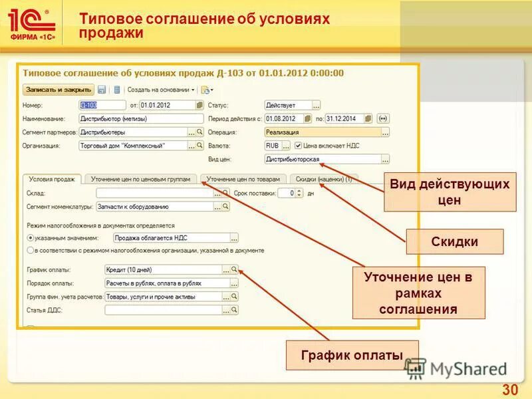Viewport: 532px width, 399px height.
Task: Open Вид цен selection with ellipsis button
Action: click(x=385, y=159)
